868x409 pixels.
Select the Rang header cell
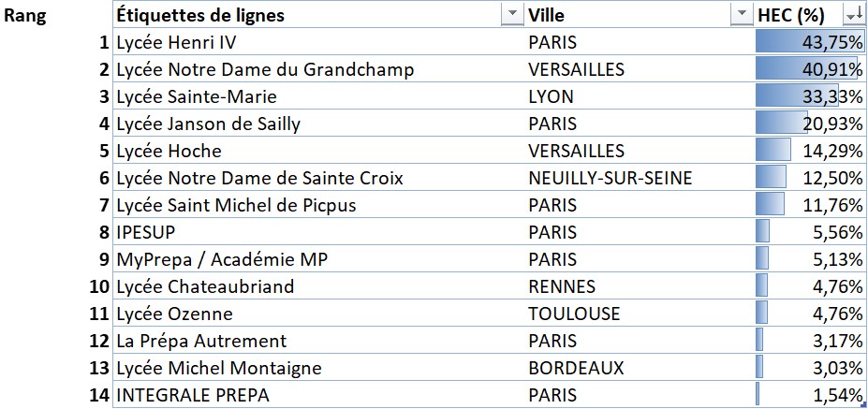point(26,15)
